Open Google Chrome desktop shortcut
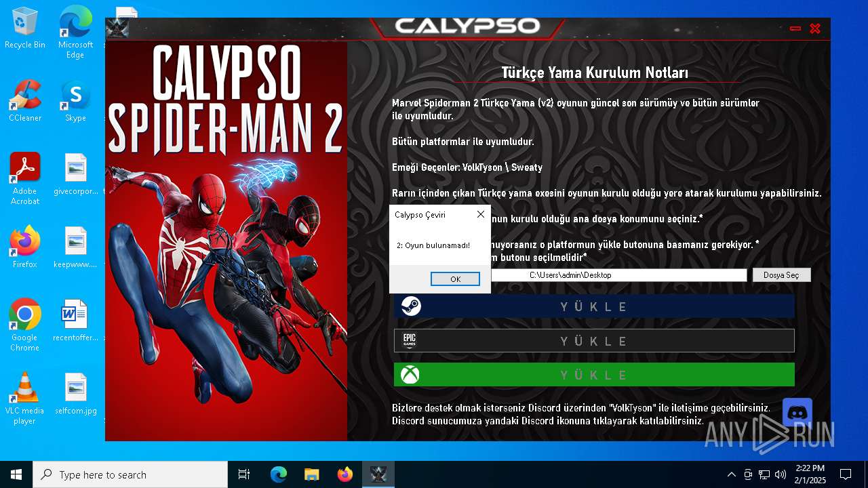Screen dimensions: 868x488 click(25, 325)
